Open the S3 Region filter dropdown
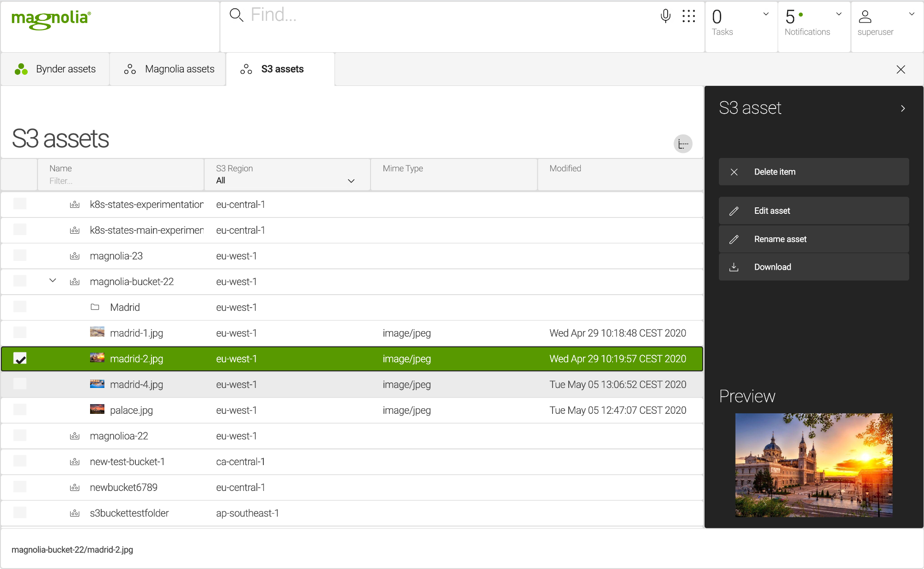The image size is (924, 569). 286,181
